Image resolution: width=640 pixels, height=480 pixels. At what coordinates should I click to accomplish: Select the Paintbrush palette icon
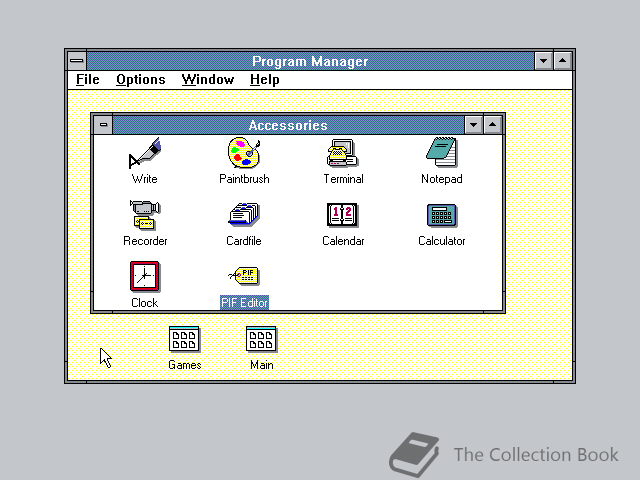click(x=244, y=153)
